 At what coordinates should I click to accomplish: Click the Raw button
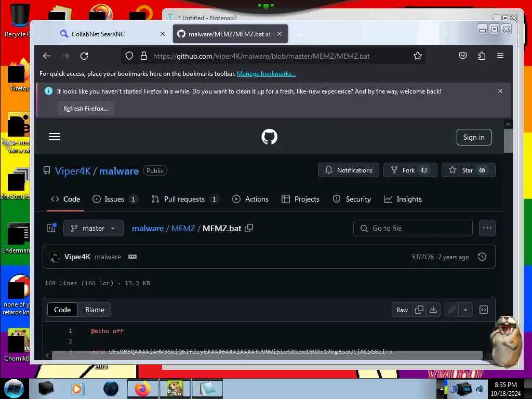pyautogui.click(x=402, y=310)
